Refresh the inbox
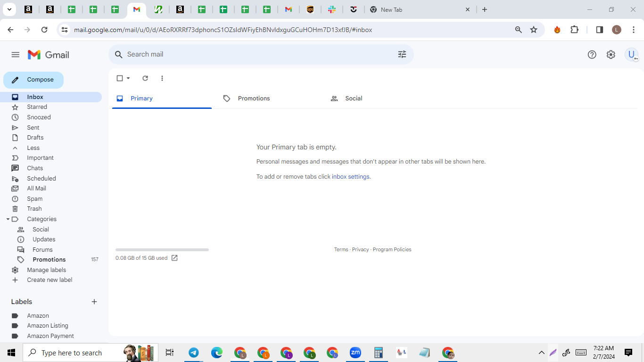The height and width of the screenshot is (362, 644). click(145, 78)
